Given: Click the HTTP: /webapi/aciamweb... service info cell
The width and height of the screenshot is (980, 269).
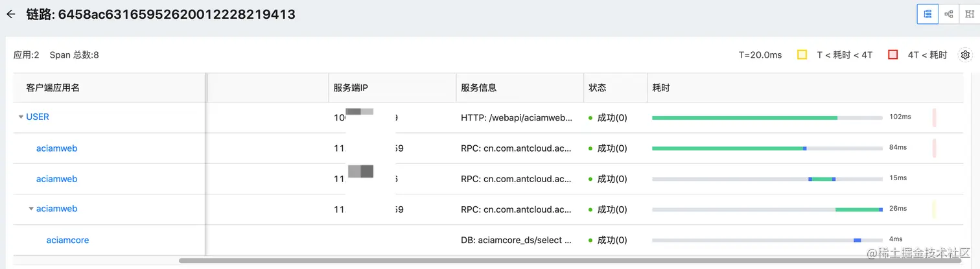Looking at the screenshot, I should [x=517, y=118].
